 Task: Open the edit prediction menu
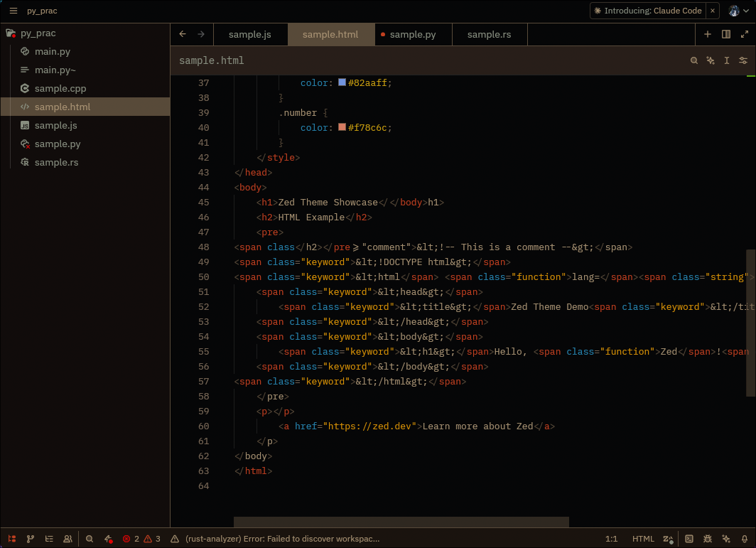[668, 539]
